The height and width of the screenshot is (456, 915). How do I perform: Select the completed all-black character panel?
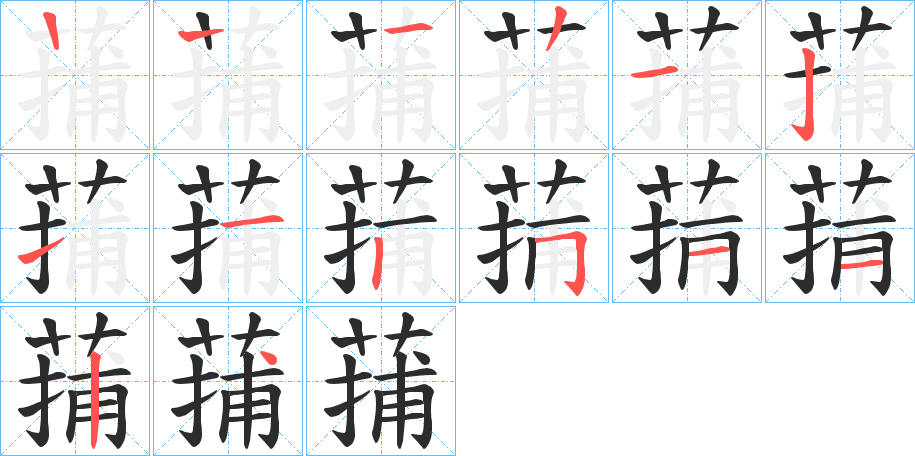click(381, 381)
